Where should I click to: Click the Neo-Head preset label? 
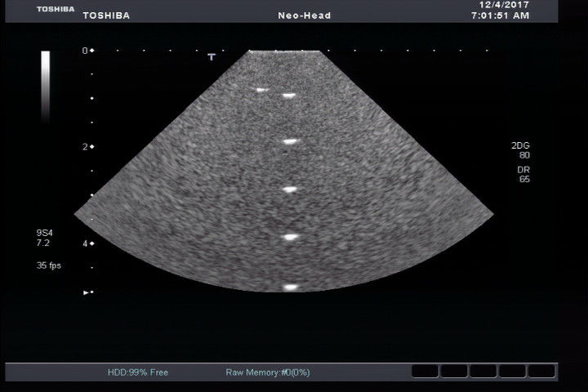coord(305,16)
